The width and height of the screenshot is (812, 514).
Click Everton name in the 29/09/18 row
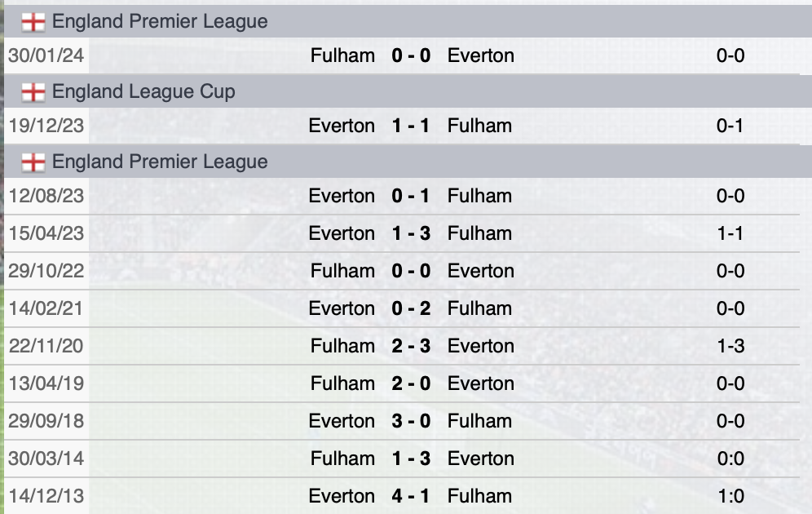tap(342, 421)
